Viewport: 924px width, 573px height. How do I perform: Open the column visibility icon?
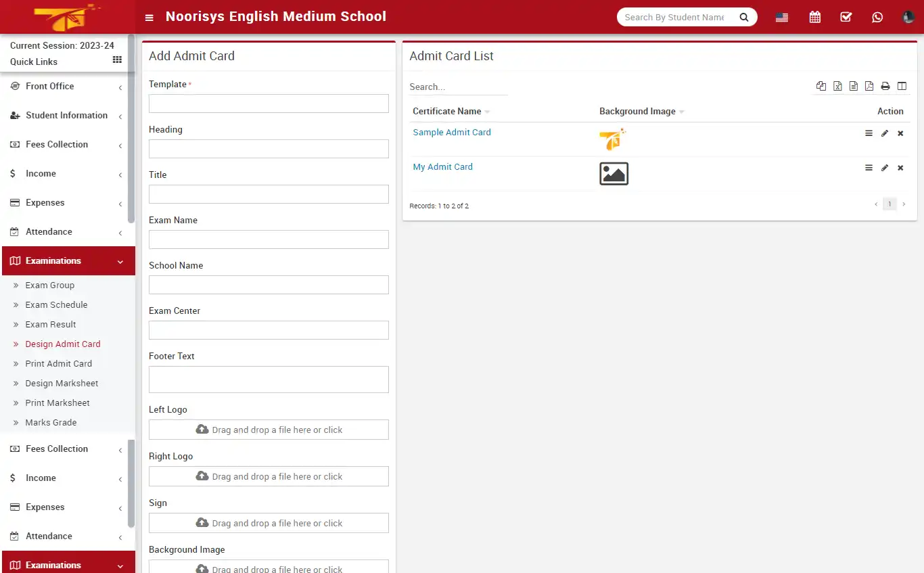(902, 86)
